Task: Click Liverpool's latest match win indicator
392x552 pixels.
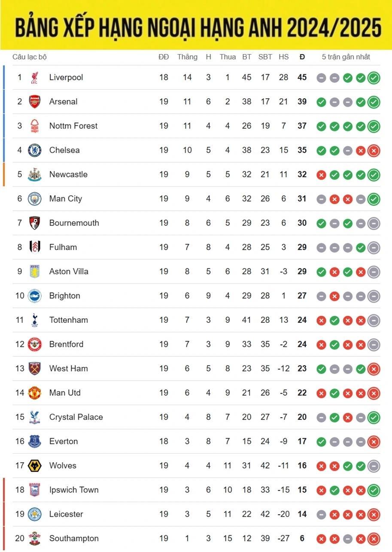Action: pos(374,78)
